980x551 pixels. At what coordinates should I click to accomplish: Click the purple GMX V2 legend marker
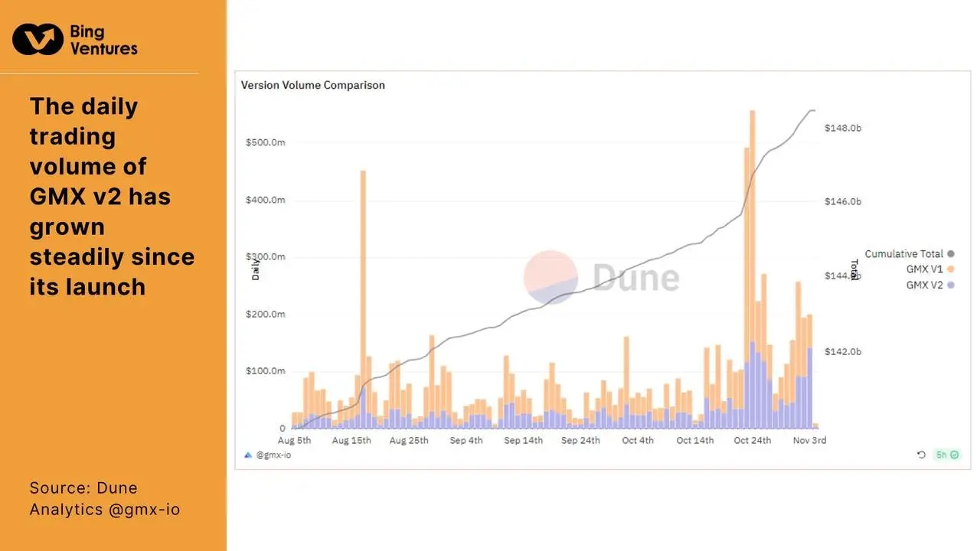tap(950, 285)
